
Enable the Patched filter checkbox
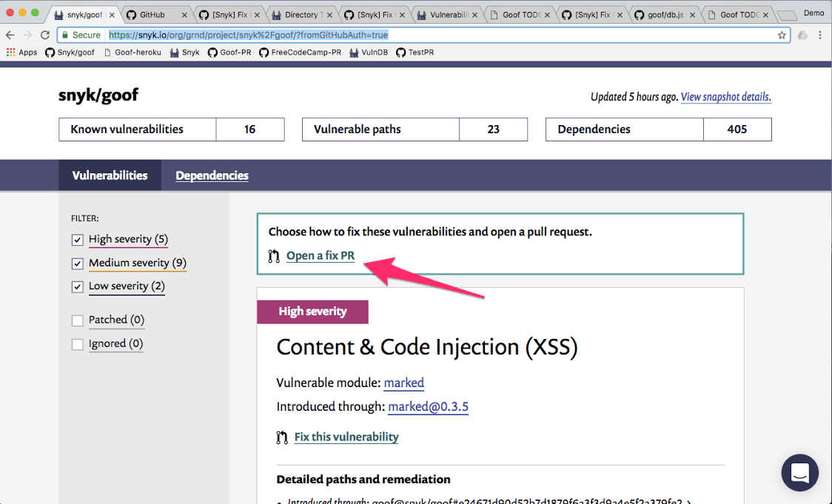point(77,320)
